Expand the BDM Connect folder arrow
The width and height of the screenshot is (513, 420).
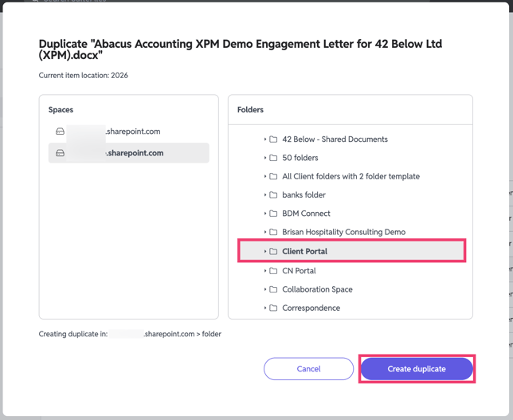click(x=265, y=214)
